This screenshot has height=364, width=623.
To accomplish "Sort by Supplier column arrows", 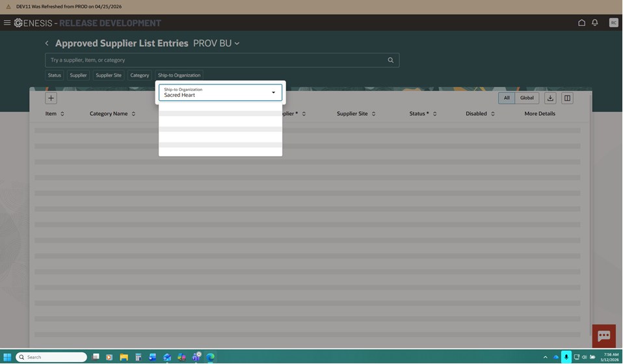I will coord(304,114).
